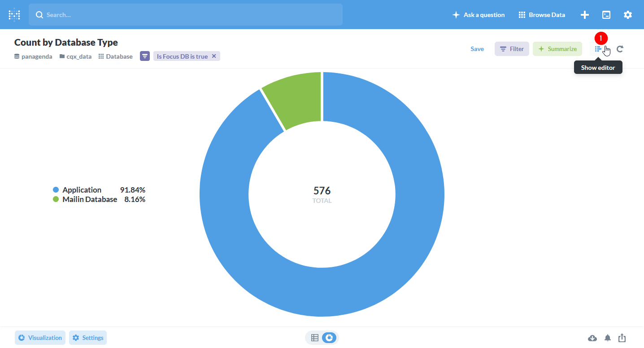644x348 pixels.
Task: Remove the Is Focus DB filter
Action: click(x=214, y=56)
